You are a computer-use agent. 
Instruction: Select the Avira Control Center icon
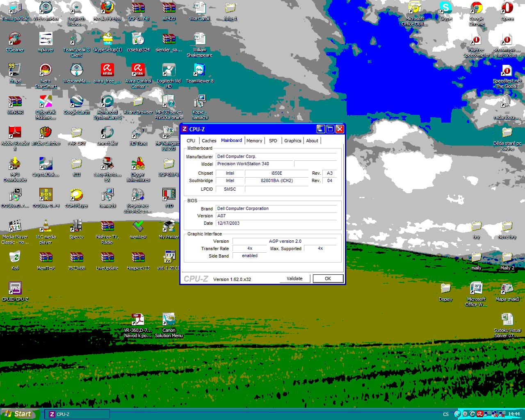138,76
